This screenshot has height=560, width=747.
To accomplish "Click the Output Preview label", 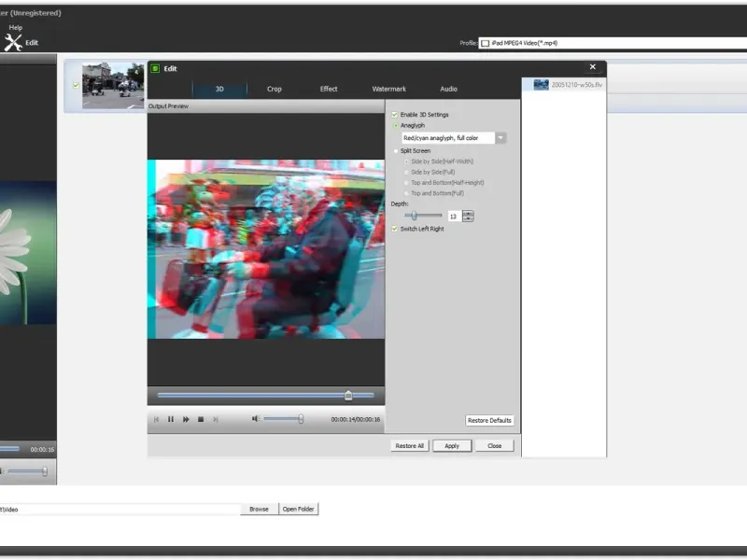I will pyautogui.click(x=168, y=106).
